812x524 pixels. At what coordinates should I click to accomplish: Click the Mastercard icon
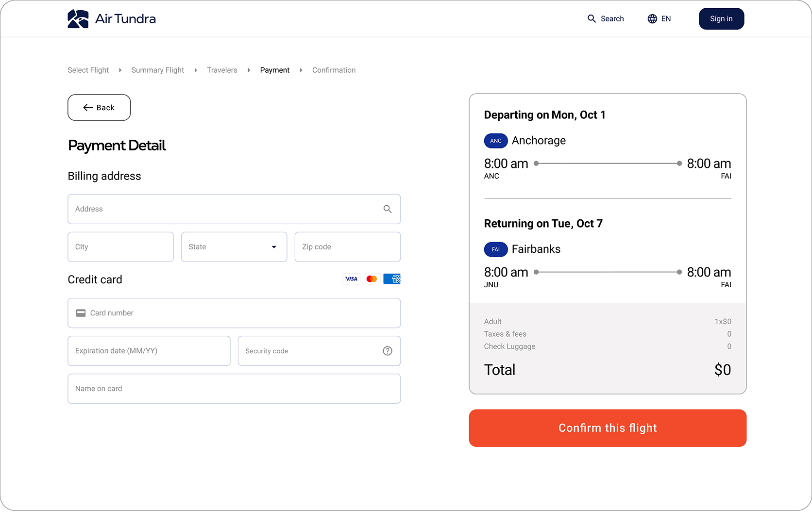pos(372,279)
